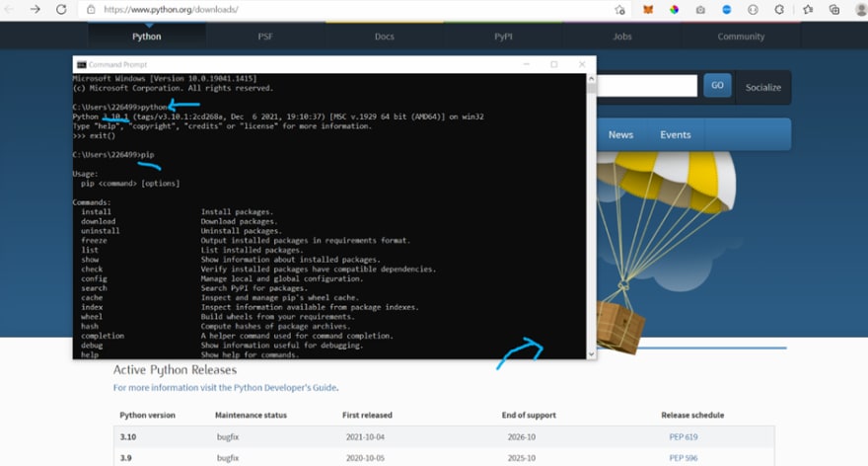The width and height of the screenshot is (868, 466).
Task: Click the 2025-10 end of support cell
Action: [522, 458]
